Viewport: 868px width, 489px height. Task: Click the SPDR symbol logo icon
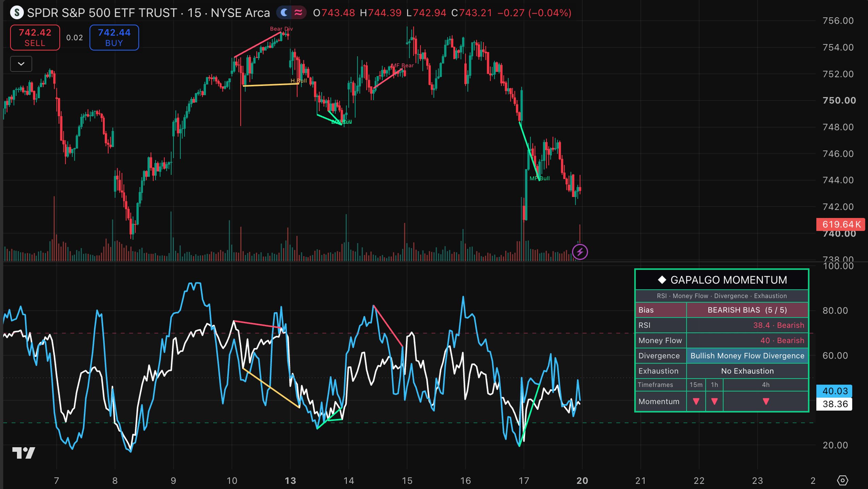click(17, 13)
